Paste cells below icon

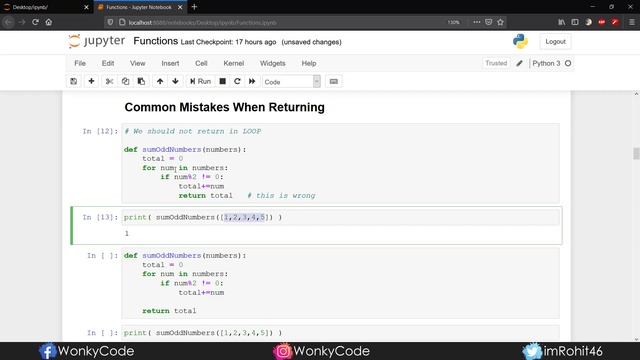(x=141, y=81)
